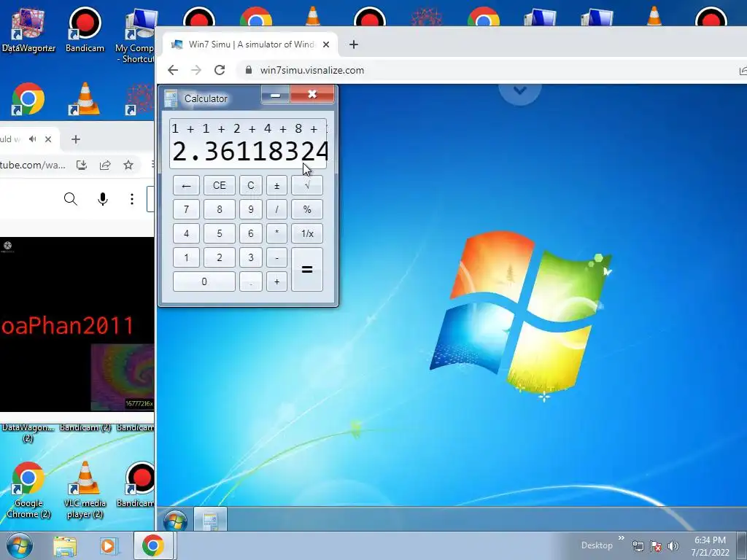747x560 pixels.
Task: Click the 1/x reciprocal calculator button
Action: [x=307, y=233]
